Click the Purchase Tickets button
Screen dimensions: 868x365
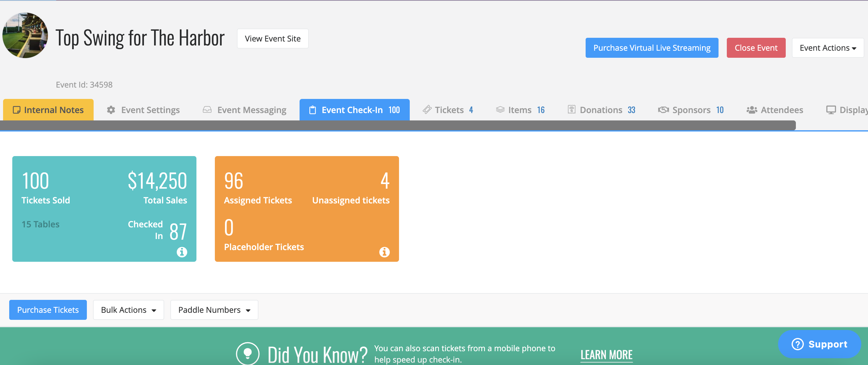click(x=48, y=310)
